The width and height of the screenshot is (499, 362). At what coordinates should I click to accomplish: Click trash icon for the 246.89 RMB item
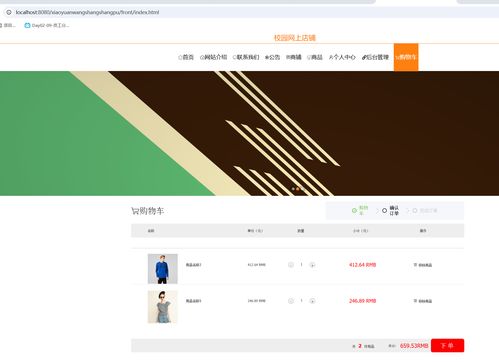pos(415,301)
